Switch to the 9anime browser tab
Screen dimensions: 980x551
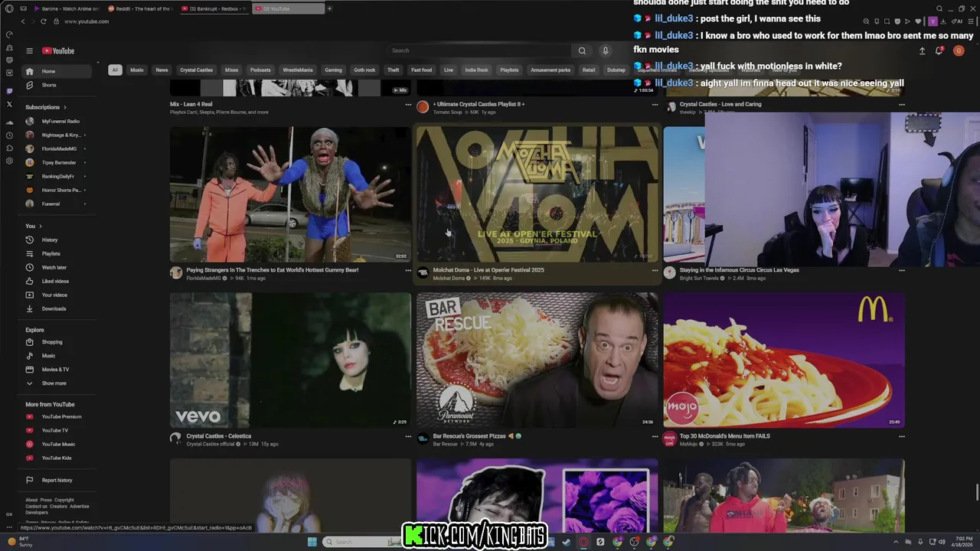pyautogui.click(x=67, y=8)
